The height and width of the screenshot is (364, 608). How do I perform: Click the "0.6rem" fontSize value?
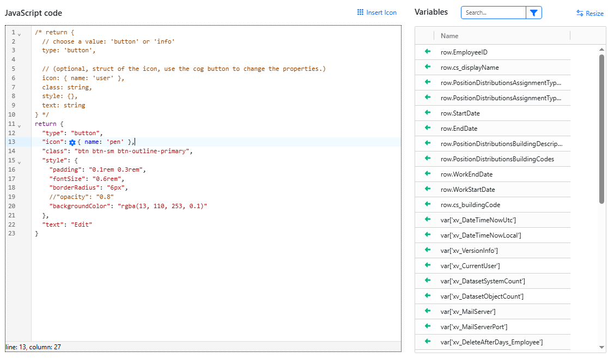[x=107, y=179]
